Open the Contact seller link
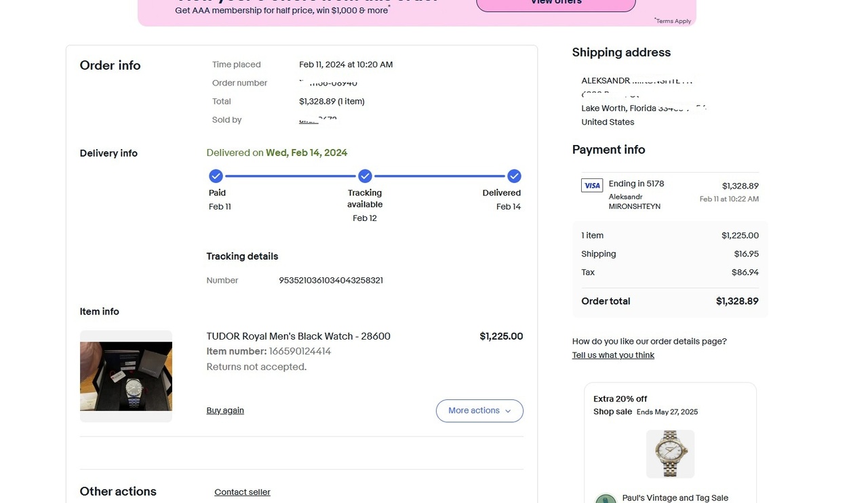 [x=242, y=492]
